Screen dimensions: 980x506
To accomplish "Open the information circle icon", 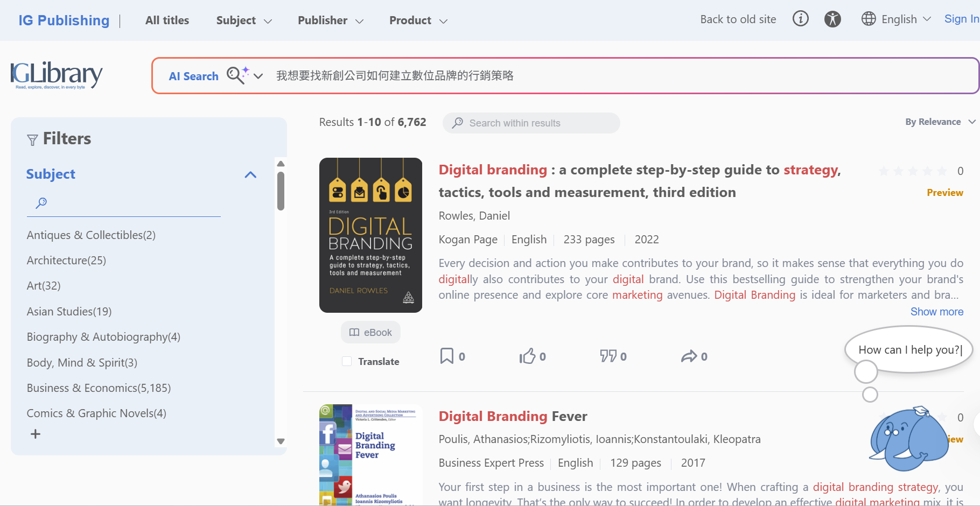I will [801, 19].
